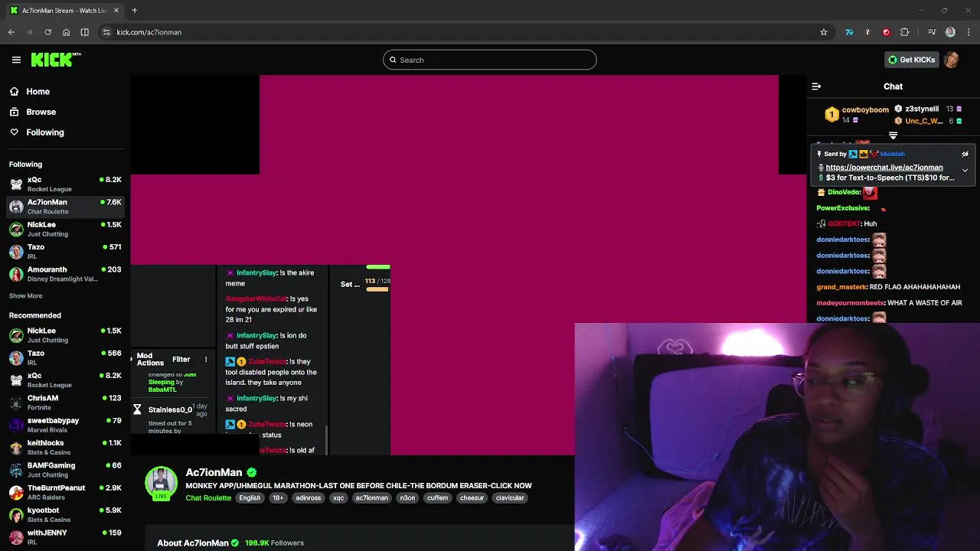The height and width of the screenshot is (551, 980).
Task: Click the clavicular tag
Action: [510, 497]
